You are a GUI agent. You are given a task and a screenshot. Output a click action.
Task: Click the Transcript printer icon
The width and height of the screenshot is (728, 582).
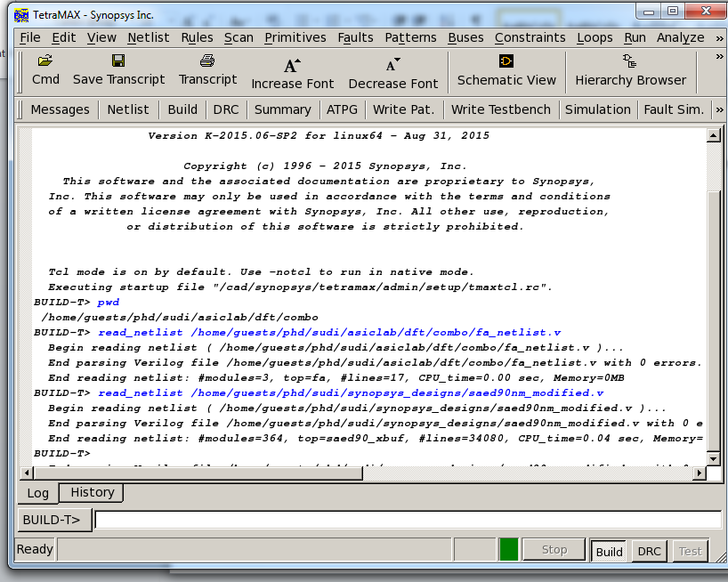[x=207, y=61]
